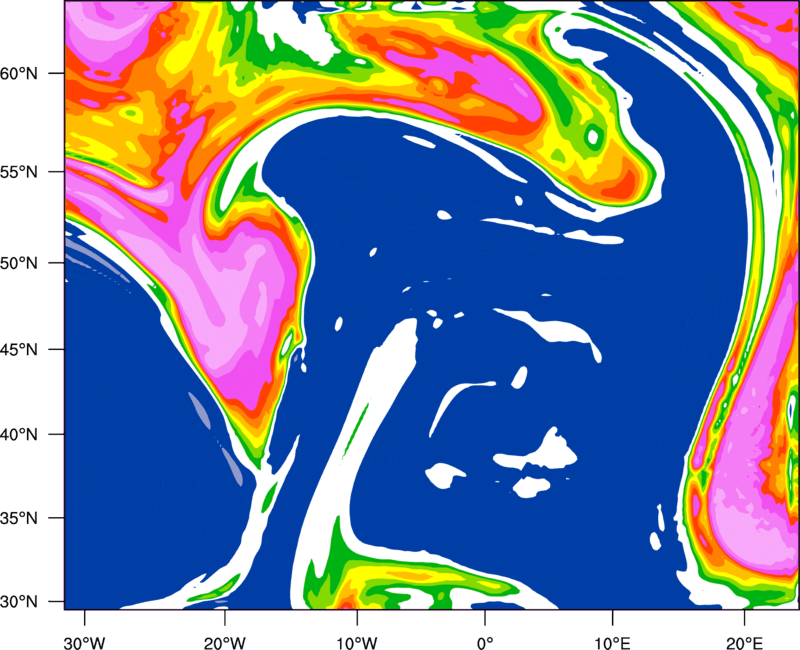Click the 10°W longitude label
Screen dimensions: 800x650
pos(356,643)
